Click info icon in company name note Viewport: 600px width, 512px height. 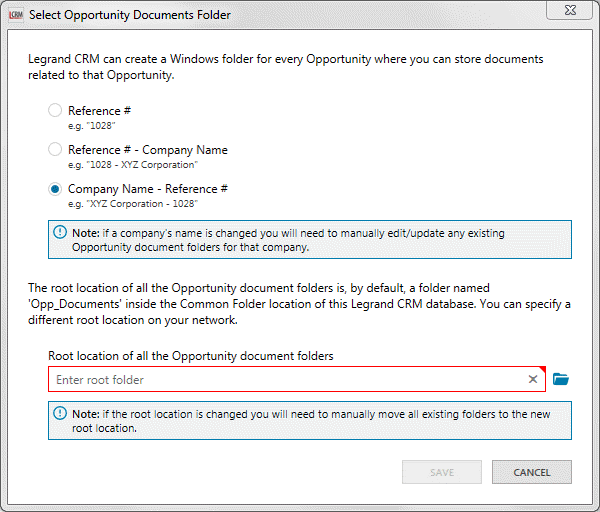point(59,233)
